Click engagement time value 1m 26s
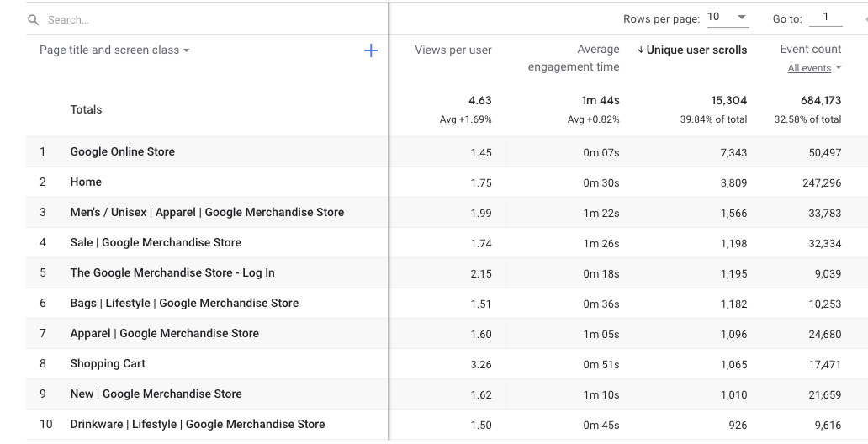This screenshot has width=868, height=444. pyautogui.click(x=601, y=244)
